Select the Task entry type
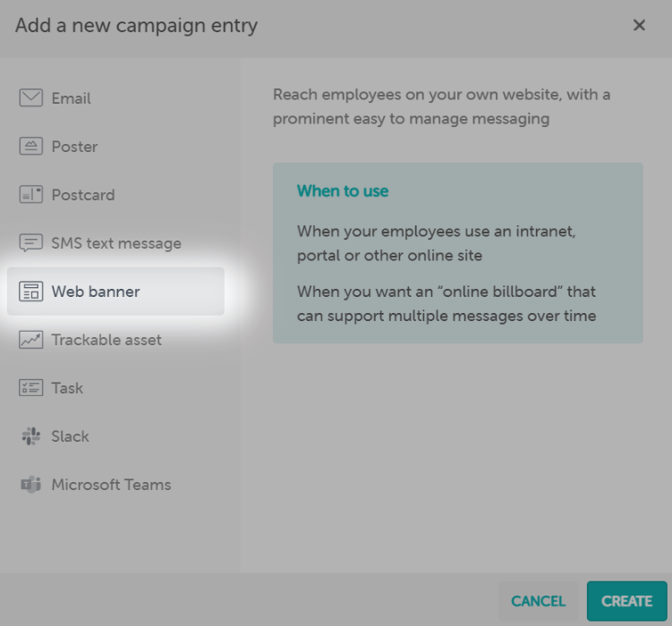This screenshot has height=626, width=672. click(67, 388)
